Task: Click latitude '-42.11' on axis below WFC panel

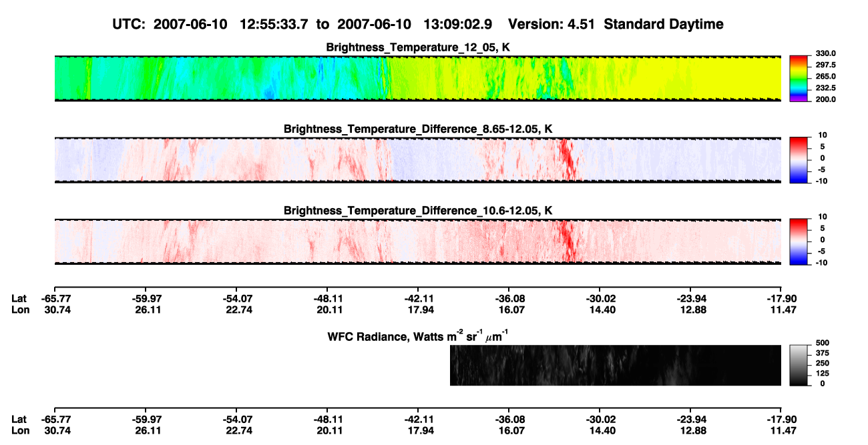Action: point(418,419)
